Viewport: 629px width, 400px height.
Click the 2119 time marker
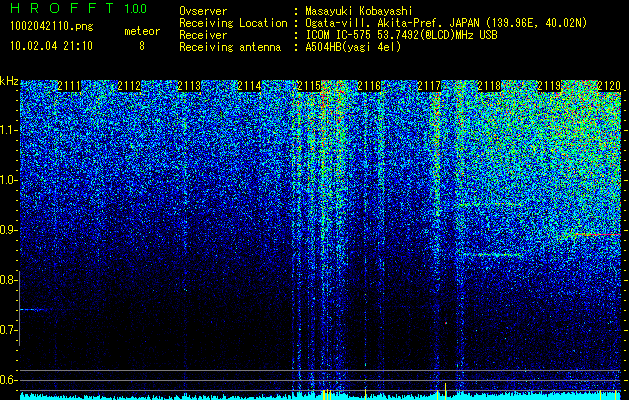549,86
